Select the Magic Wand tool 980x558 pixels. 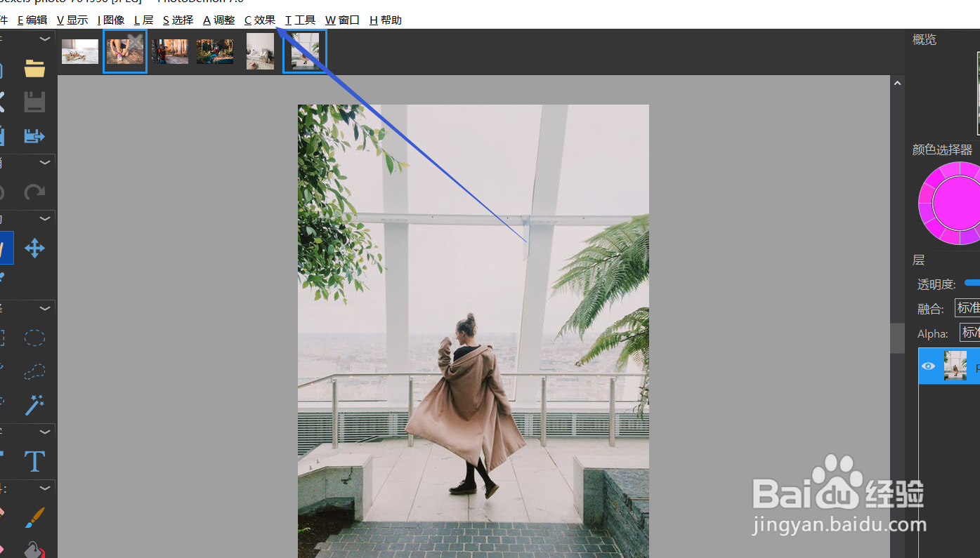click(x=34, y=404)
